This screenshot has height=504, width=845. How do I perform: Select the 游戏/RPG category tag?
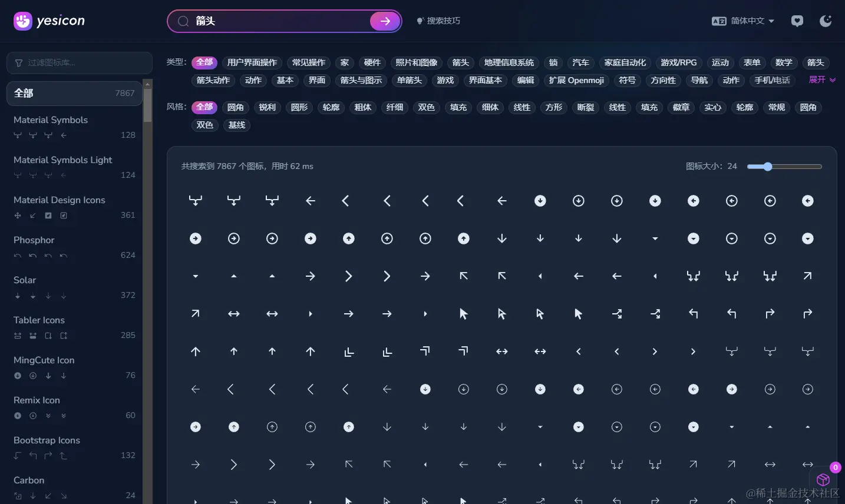click(x=678, y=62)
